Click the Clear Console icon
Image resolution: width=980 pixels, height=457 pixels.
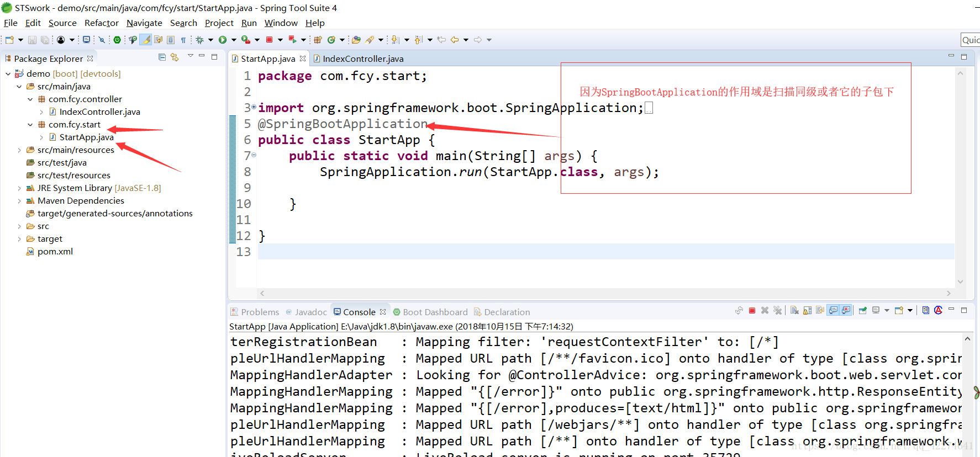[x=794, y=311]
